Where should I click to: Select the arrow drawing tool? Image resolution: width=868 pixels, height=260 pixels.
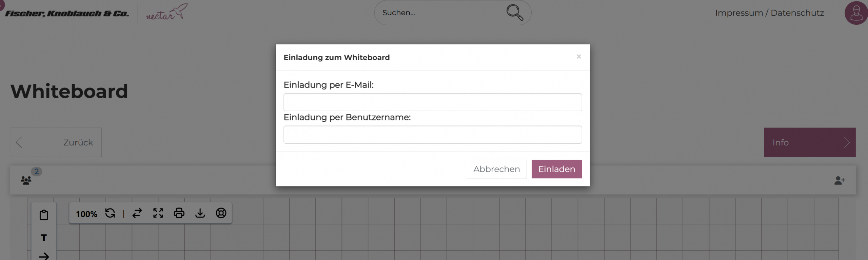coord(44,256)
